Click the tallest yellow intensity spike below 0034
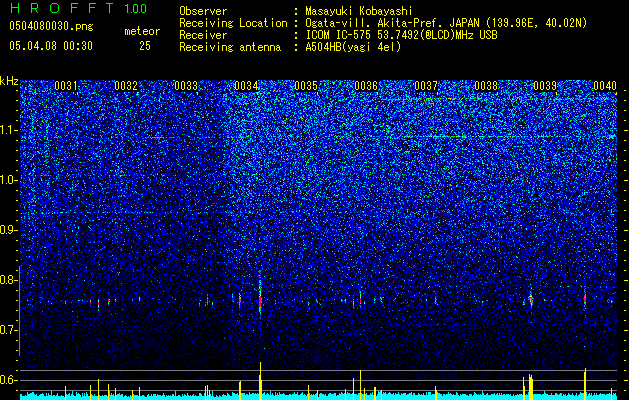This screenshot has height=400, width=629. [260, 380]
